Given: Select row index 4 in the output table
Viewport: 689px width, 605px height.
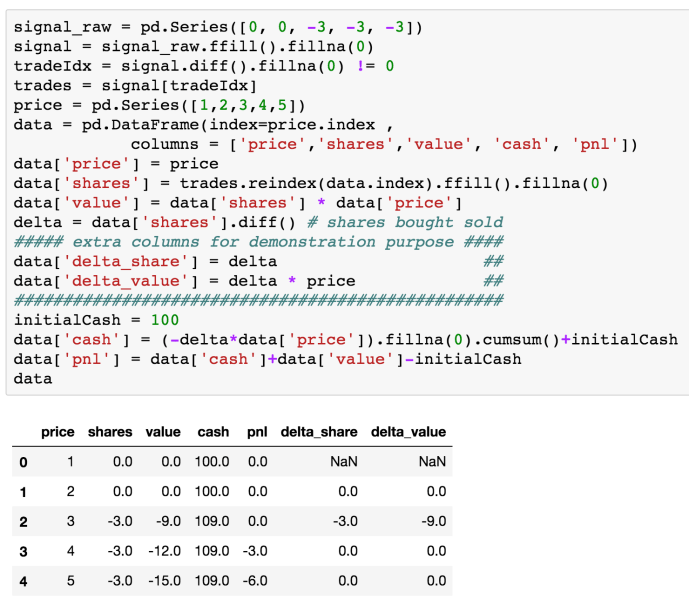Looking at the screenshot, I should 22,581.
